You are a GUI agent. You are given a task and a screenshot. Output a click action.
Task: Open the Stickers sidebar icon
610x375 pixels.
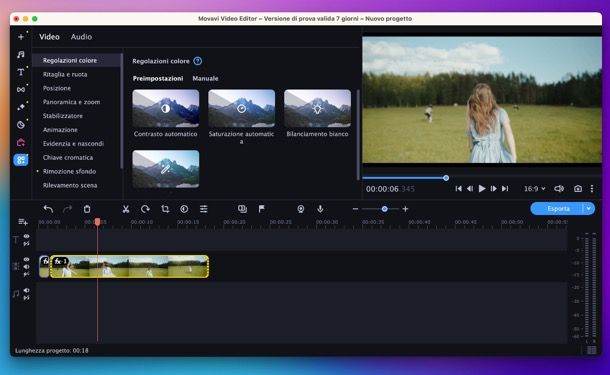point(21,125)
